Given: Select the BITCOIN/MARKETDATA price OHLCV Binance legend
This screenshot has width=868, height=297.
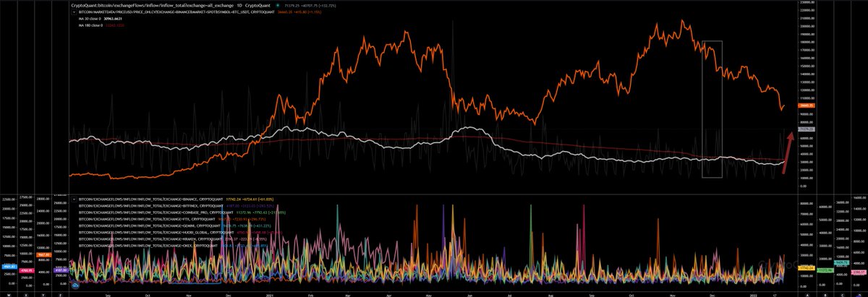Looking at the screenshot, I should (176, 12).
